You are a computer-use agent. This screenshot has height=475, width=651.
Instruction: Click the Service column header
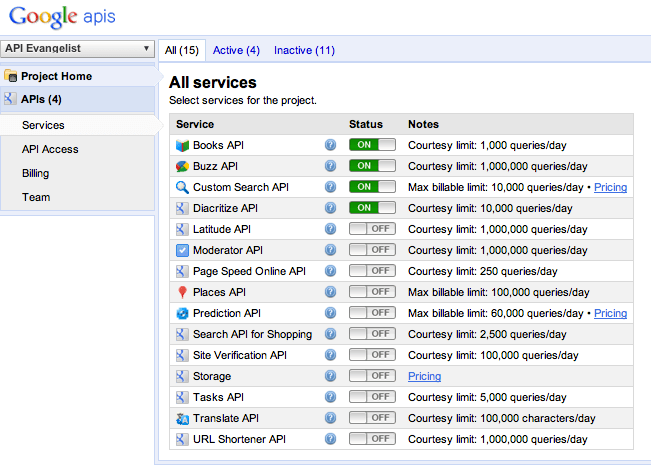coord(195,124)
